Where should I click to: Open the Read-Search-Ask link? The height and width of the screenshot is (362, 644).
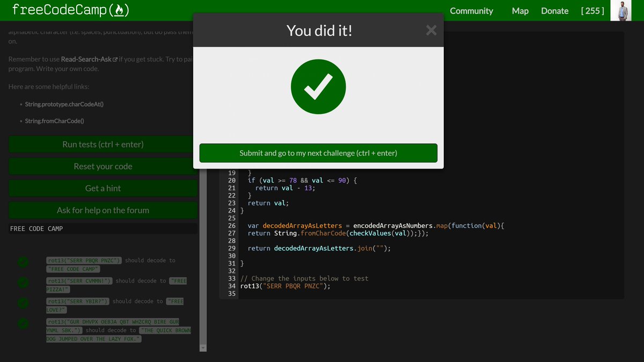pyautogui.click(x=89, y=59)
